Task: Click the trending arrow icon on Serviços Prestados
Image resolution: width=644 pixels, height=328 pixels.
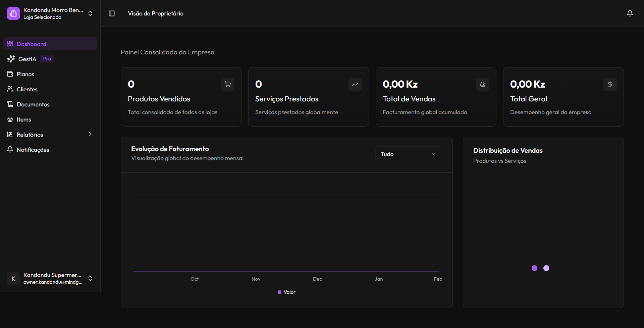Action: click(355, 84)
